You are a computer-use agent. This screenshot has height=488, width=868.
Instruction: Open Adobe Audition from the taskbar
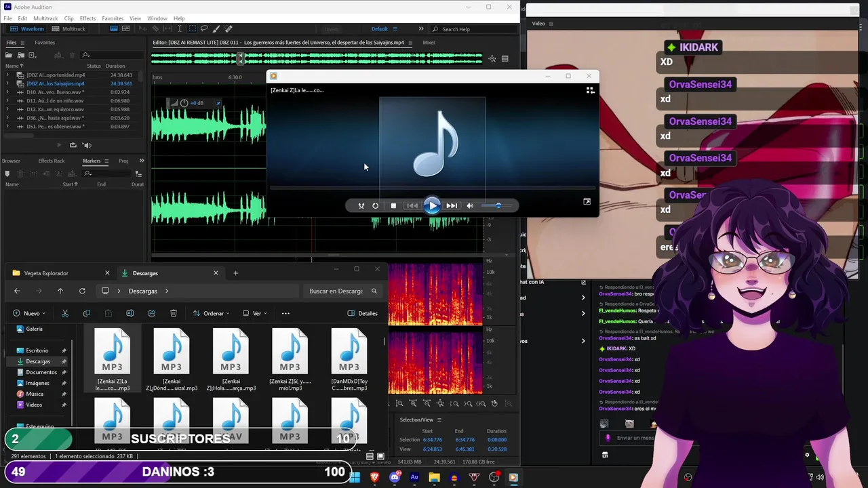[x=414, y=477]
